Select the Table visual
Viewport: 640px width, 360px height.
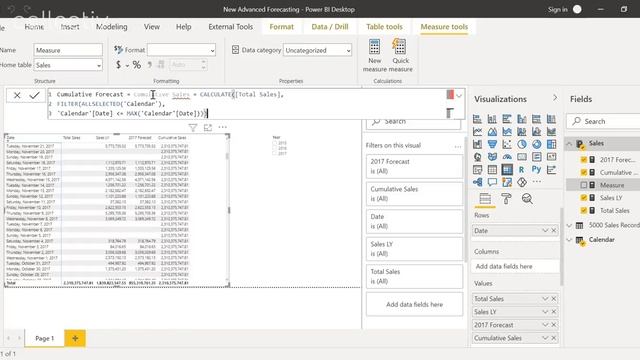(492, 170)
